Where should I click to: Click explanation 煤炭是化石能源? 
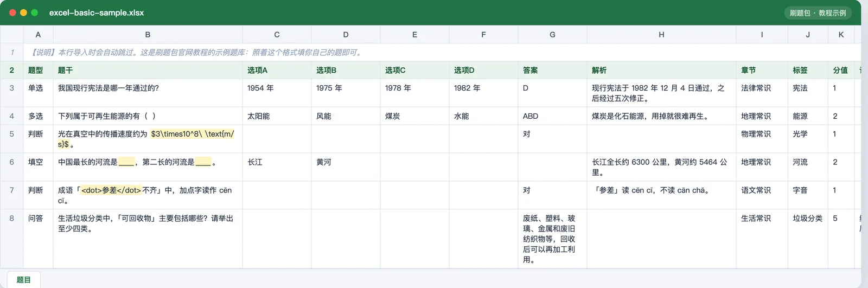coord(661,116)
